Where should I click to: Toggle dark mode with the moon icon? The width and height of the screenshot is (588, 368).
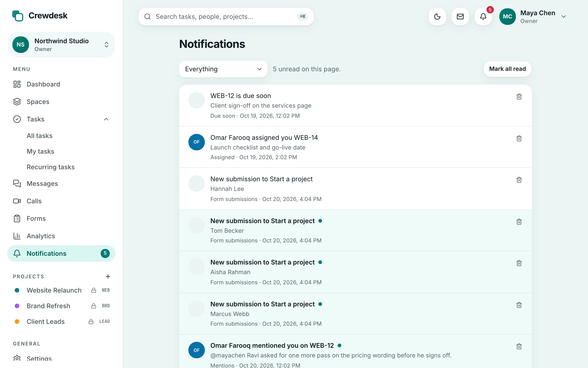tap(437, 17)
